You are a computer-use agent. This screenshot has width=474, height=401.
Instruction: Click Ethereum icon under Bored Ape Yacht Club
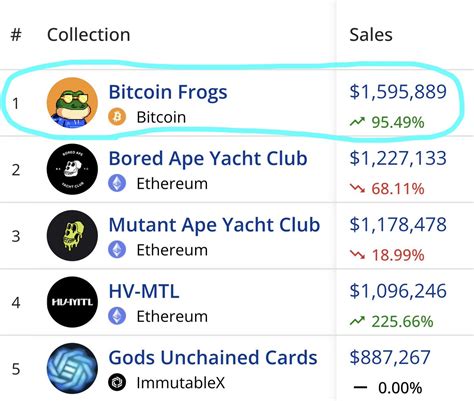pyautogui.click(x=117, y=183)
